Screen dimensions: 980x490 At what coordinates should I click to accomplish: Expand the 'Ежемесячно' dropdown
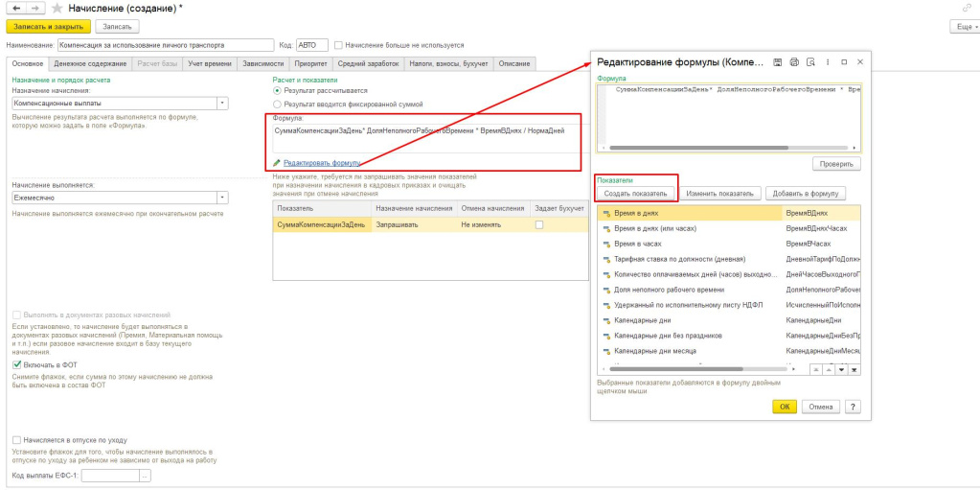point(222,197)
